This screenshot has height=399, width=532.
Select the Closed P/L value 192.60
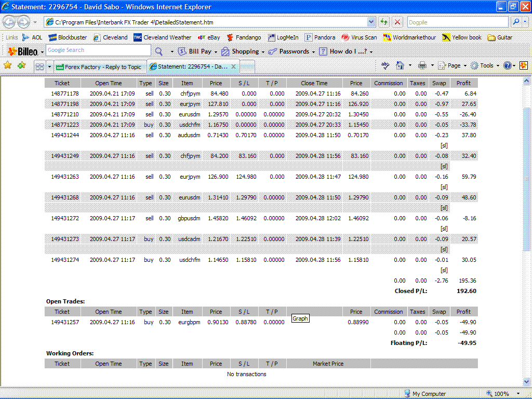[x=466, y=291]
